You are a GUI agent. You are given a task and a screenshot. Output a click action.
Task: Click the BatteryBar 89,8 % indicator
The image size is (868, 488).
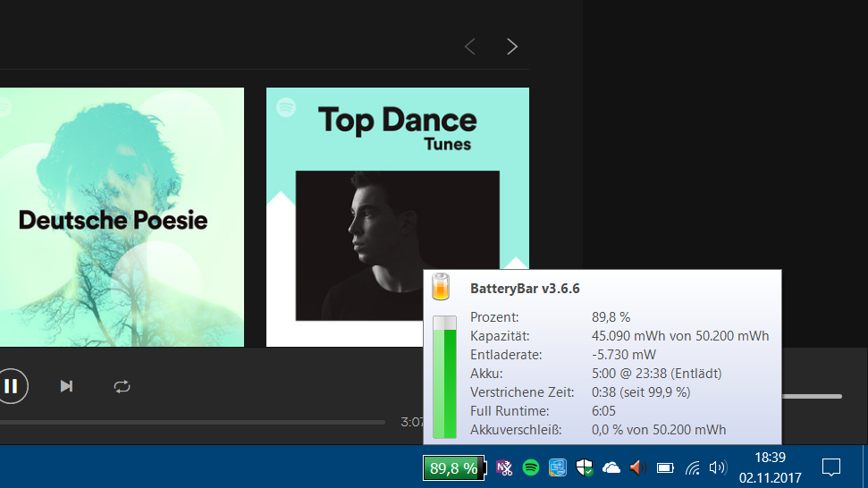[x=454, y=468]
